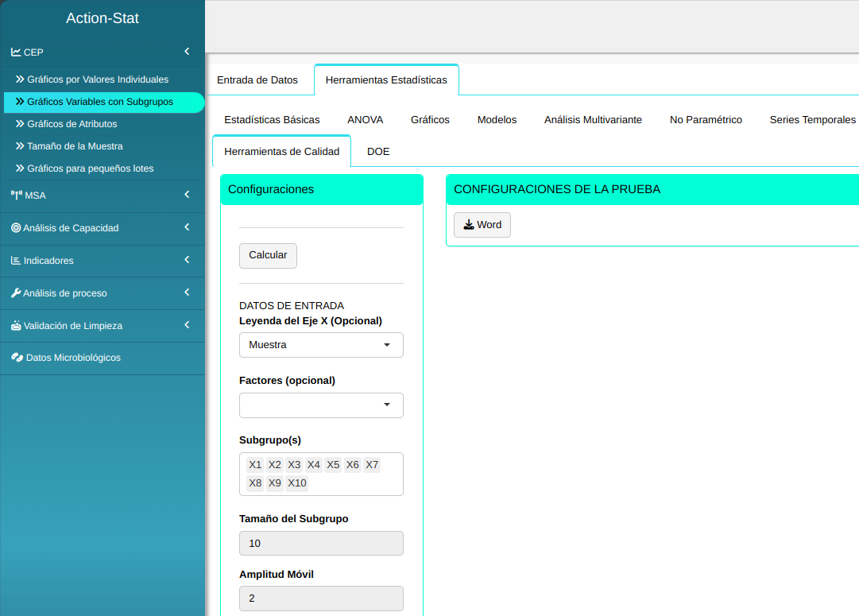Switch to Entrada de Datos tab
Screen dimensions: 859x616
click(x=257, y=80)
